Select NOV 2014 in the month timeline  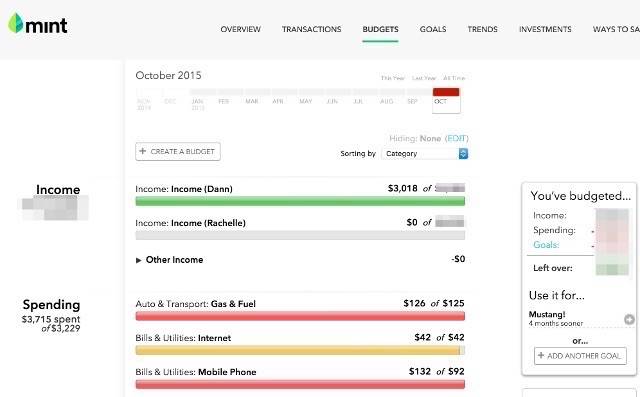point(144,104)
